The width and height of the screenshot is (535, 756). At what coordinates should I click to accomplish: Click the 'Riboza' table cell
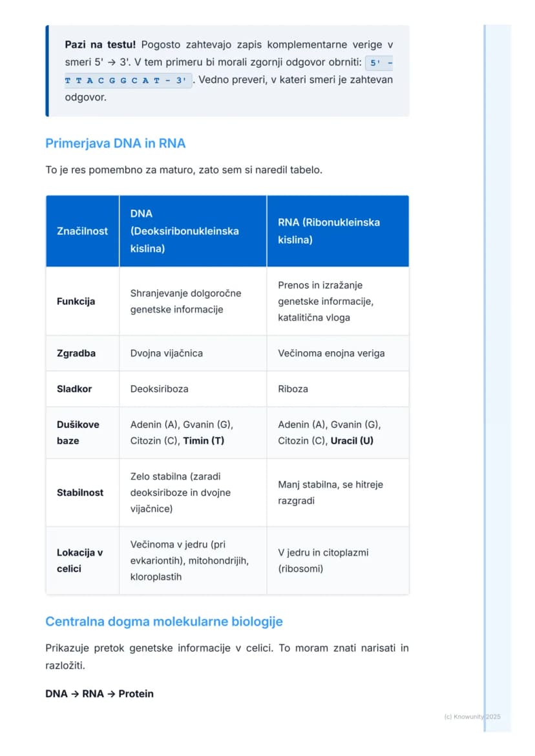click(x=293, y=389)
